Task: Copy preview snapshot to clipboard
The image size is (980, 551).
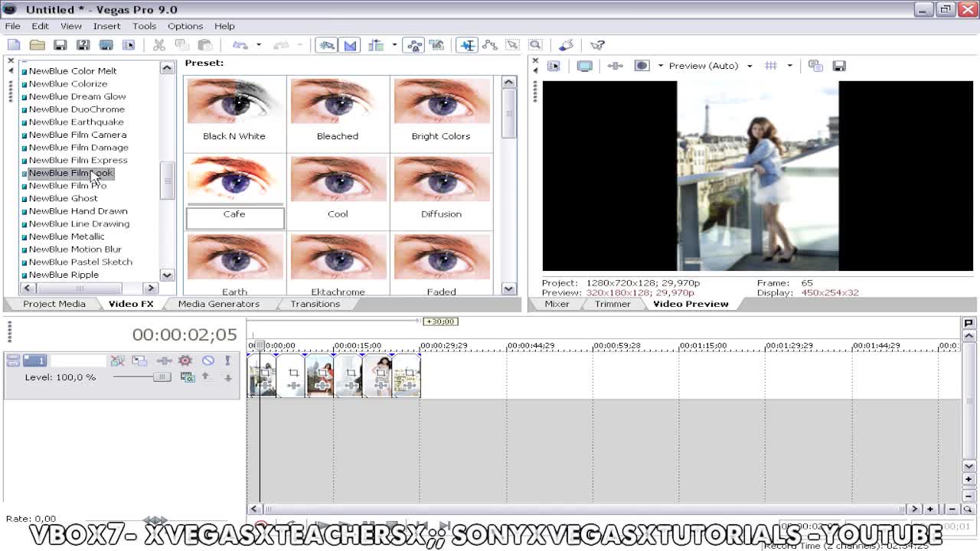Action: coord(815,66)
